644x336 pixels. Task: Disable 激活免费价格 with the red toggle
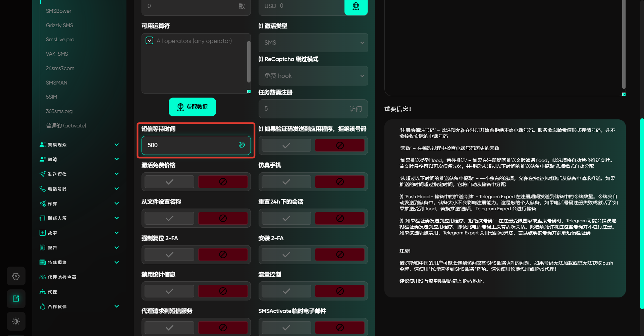[223, 182]
